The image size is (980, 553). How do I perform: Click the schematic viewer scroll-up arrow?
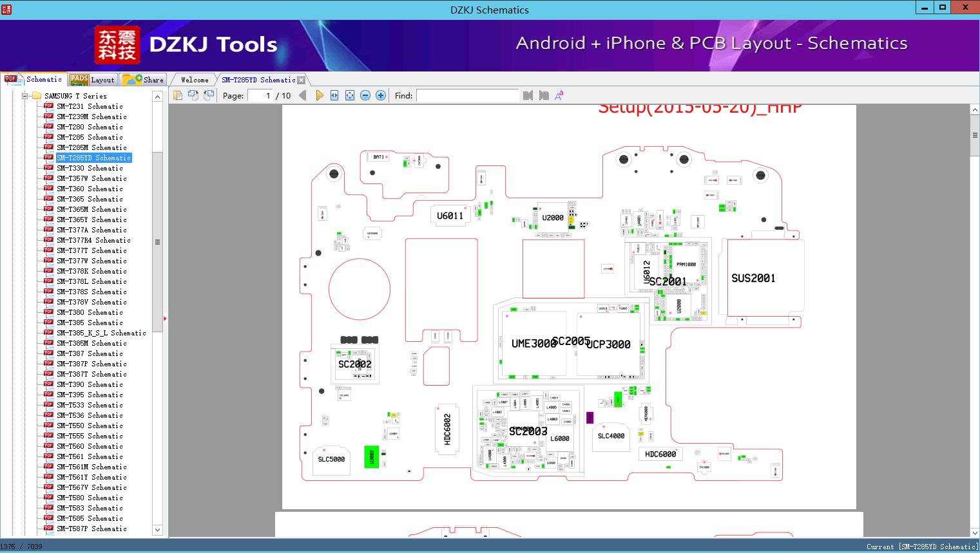(x=974, y=110)
